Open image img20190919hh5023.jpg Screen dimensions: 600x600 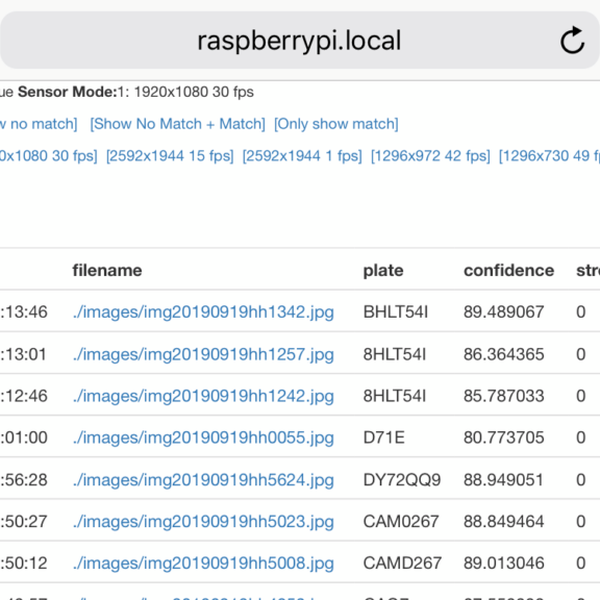pos(203,522)
